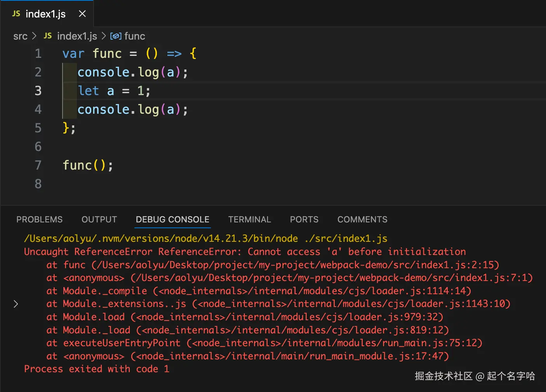Screen dimensions: 546x392
Task: Switch to the TERMINAL tab
Action: 249,219
